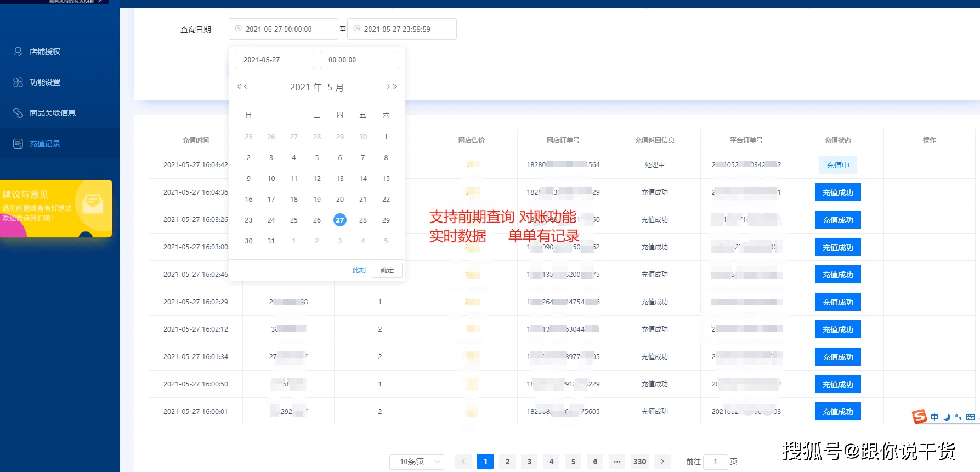Click 充值成功 button for 16:04:36 row
Viewport: 980px width, 472px height.
coord(838,192)
